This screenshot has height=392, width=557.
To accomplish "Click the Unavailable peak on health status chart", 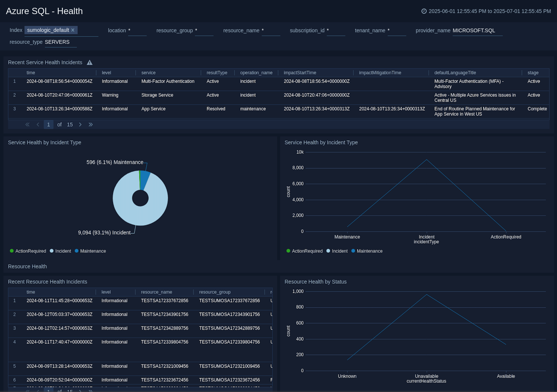I will point(427,294).
